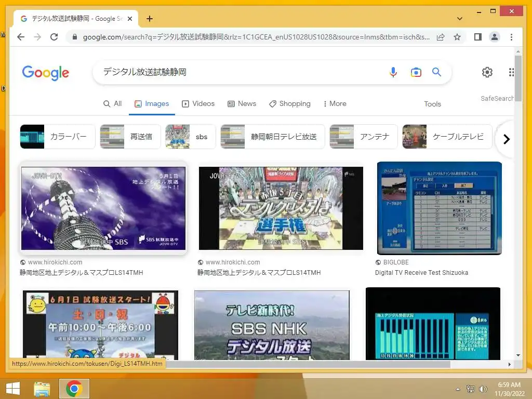
Task: Filter by 再送信 suggestion chip
Action: pyautogui.click(x=130, y=137)
